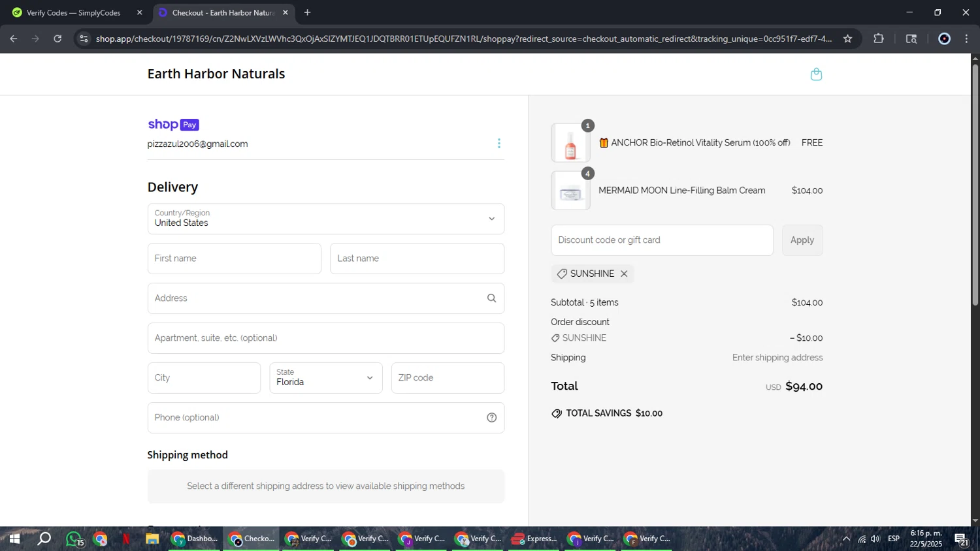The height and width of the screenshot is (551, 980).
Task: Click the Total Savings tag icon
Action: [557, 414]
